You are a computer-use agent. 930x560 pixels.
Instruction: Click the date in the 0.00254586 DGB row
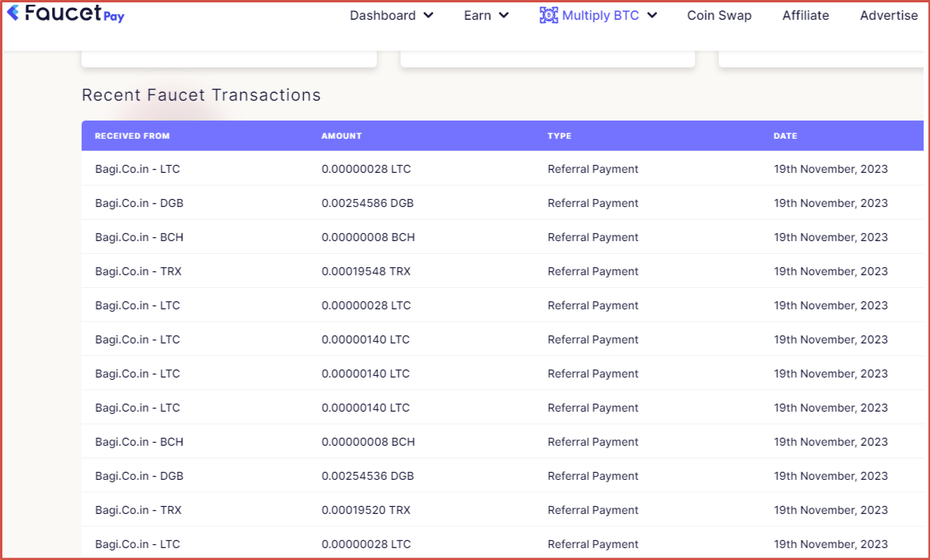(830, 203)
